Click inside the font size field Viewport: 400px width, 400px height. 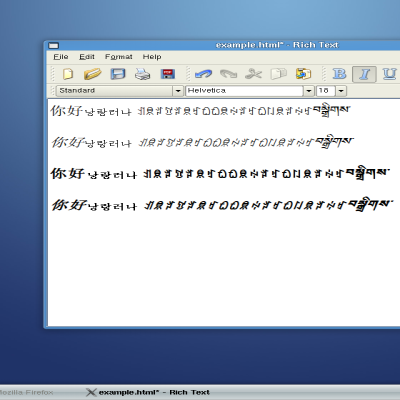click(325, 91)
